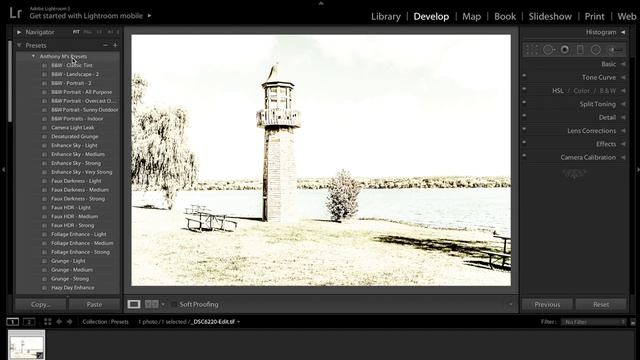640x360 pixels.
Task: Collapse the right panel side arrow
Action: (x=637, y=169)
